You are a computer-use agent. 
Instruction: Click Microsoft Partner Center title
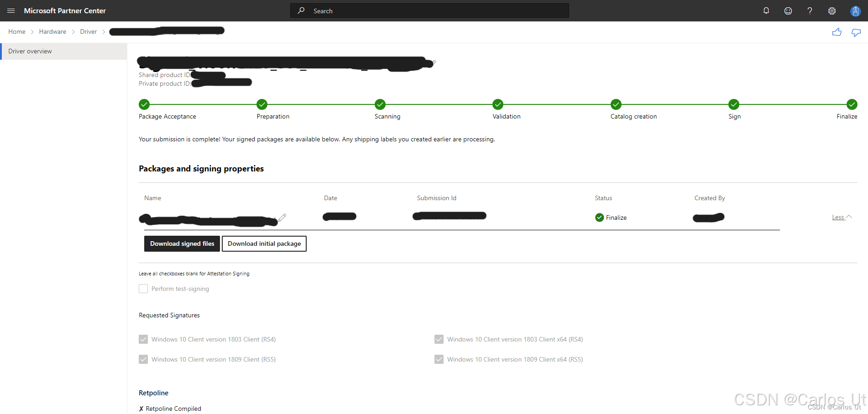pyautogui.click(x=65, y=10)
